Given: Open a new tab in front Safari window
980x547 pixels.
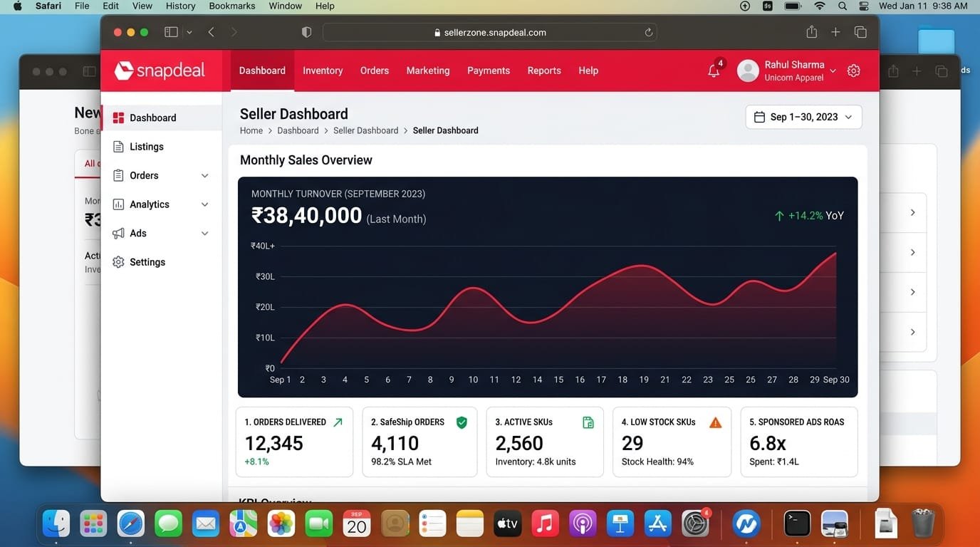Looking at the screenshot, I should pos(835,32).
